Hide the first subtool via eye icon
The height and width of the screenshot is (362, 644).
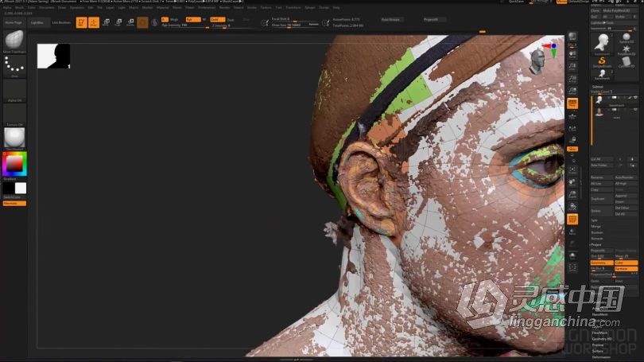[x=635, y=97]
